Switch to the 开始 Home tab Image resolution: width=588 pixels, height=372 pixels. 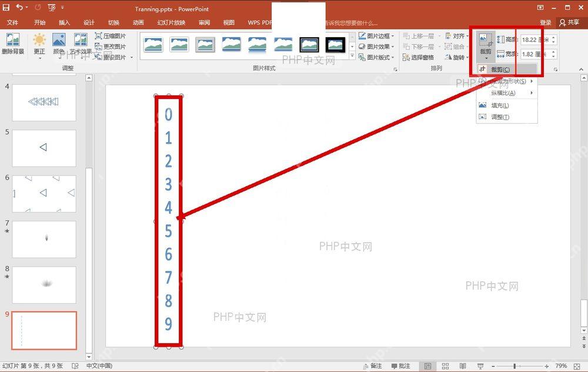coord(40,22)
